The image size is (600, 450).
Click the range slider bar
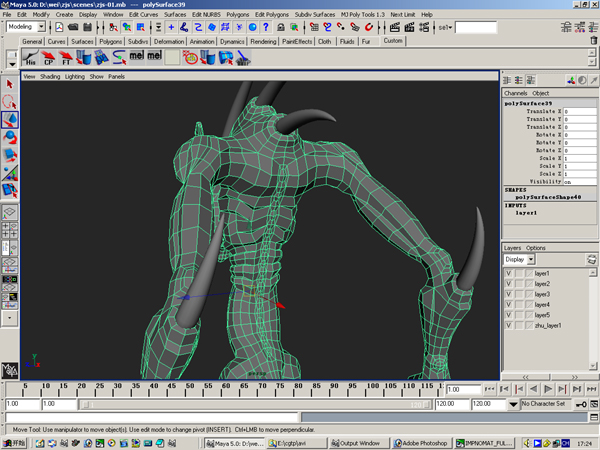[x=255, y=404]
